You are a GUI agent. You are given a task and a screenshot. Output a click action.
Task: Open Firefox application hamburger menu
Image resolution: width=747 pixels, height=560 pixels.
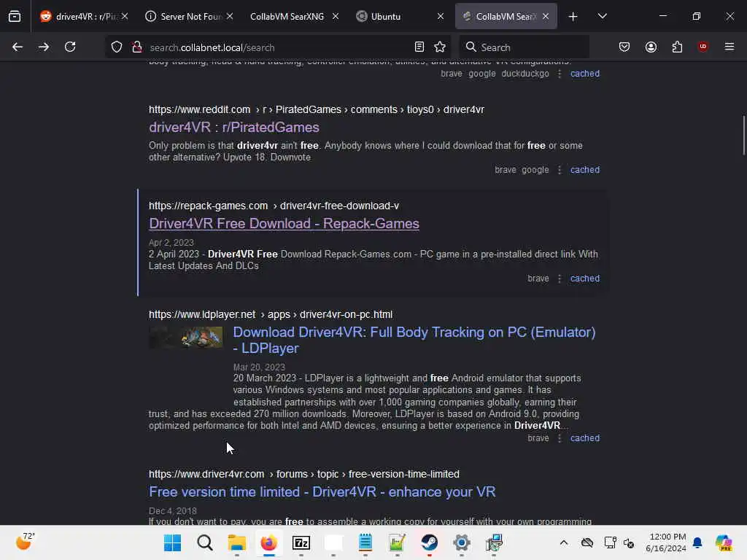[x=729, y=47]
